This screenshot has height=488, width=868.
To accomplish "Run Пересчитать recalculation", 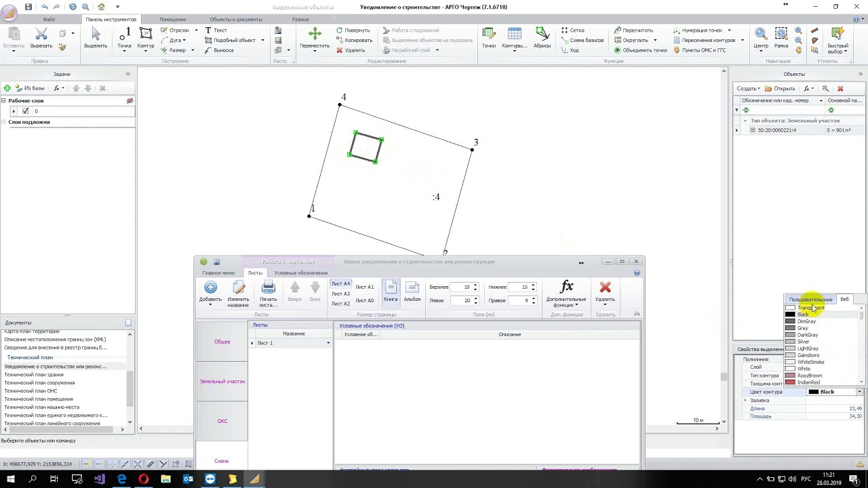I will click(x=633, y=30).
